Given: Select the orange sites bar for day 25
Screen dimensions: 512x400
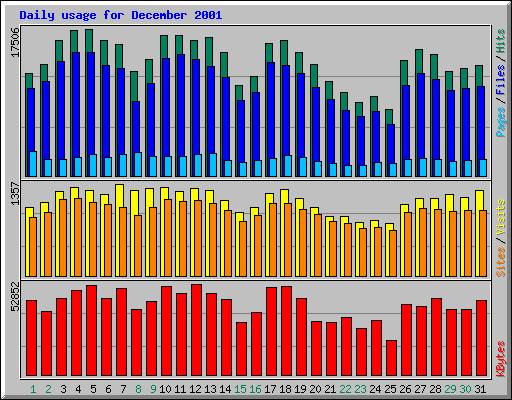Looking at the screenshot, I should (x=393, y=253).
